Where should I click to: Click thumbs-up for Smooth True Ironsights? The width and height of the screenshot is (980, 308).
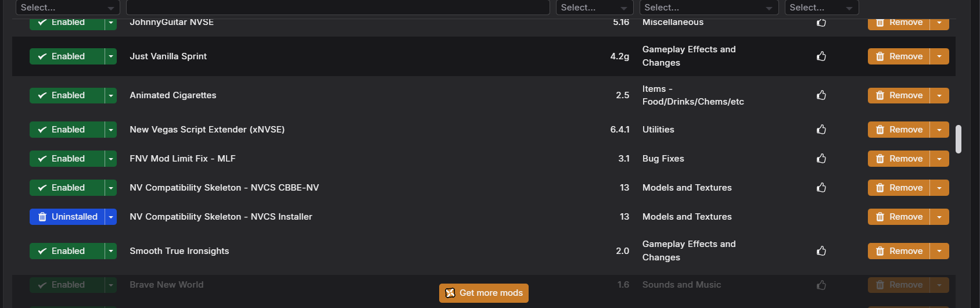821,251
